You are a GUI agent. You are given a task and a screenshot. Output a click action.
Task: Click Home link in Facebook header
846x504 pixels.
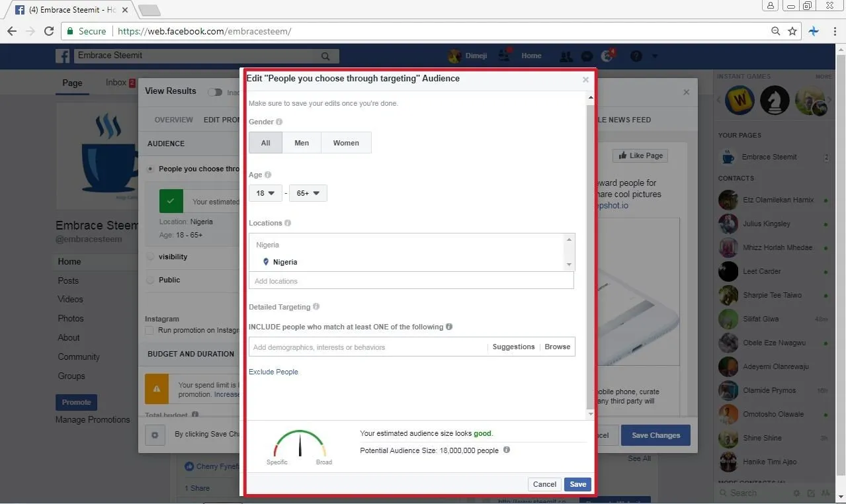pos(531,56)
